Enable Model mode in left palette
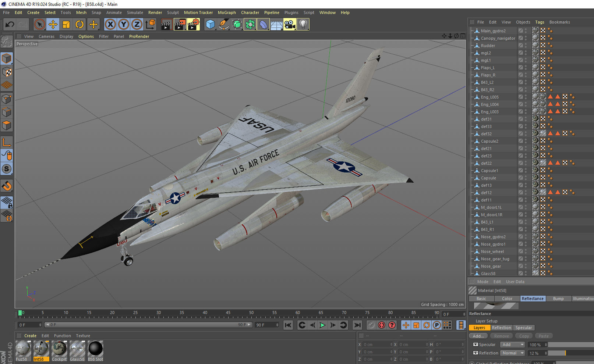The width and height of the screenshot is (594, 364). point(7,58)
